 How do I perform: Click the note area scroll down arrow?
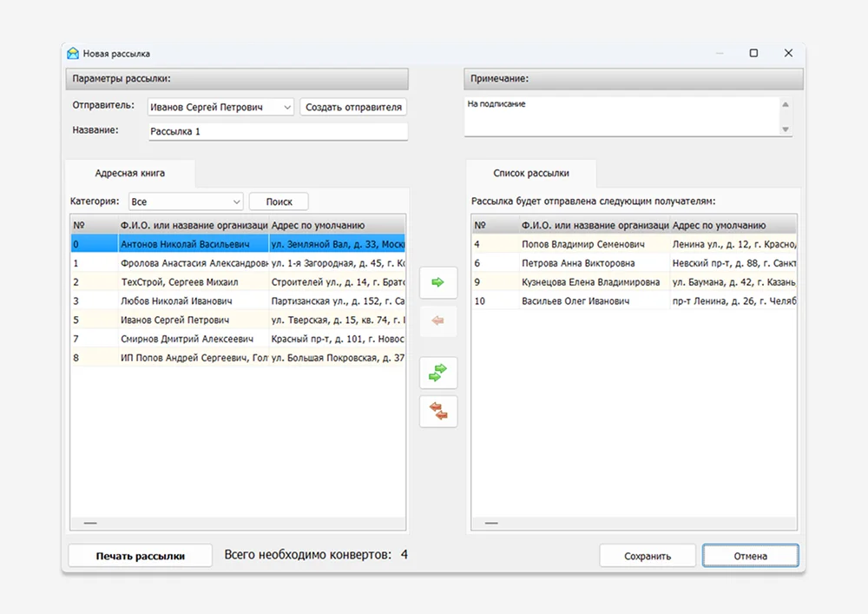coord(785,129)
